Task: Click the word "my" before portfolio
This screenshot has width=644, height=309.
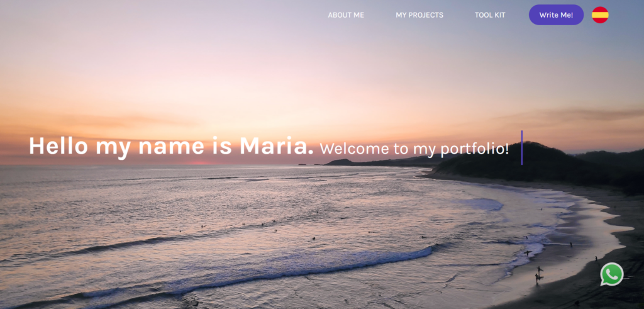Action: tap(425, 150)
